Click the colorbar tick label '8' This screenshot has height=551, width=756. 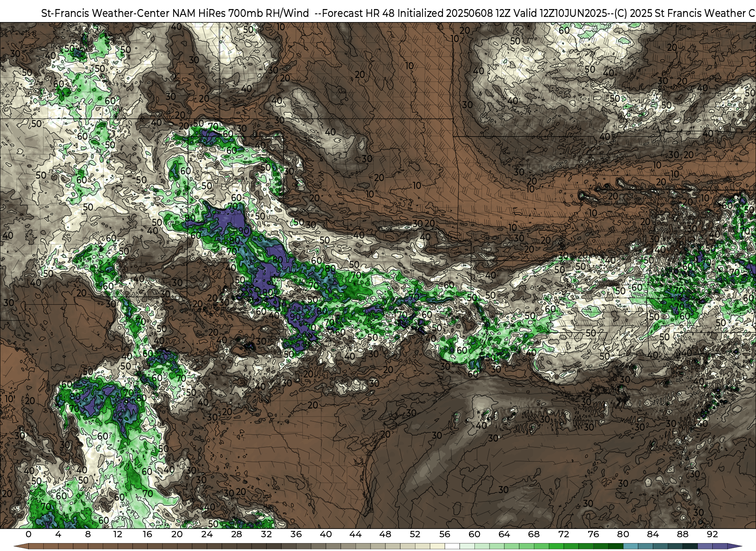coord(88,534)
